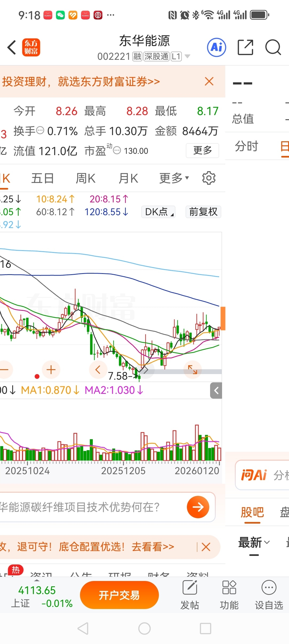
Task: Open the 东方财富 logo icon
Action: point(31,47)
